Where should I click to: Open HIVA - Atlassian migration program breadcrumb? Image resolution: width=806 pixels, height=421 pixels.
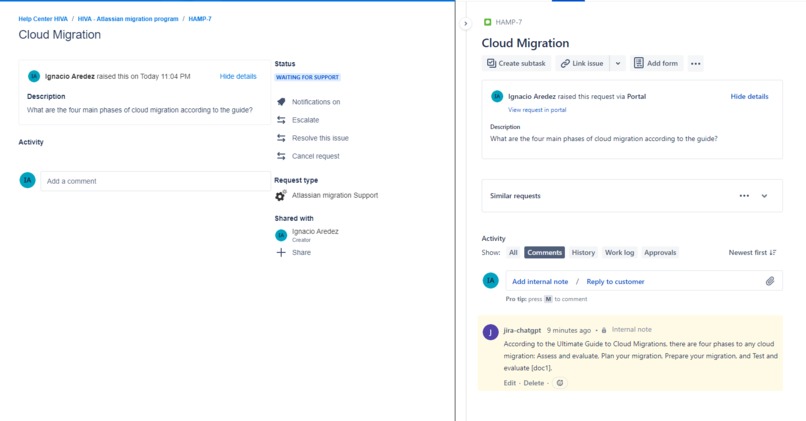pos(128,19)
